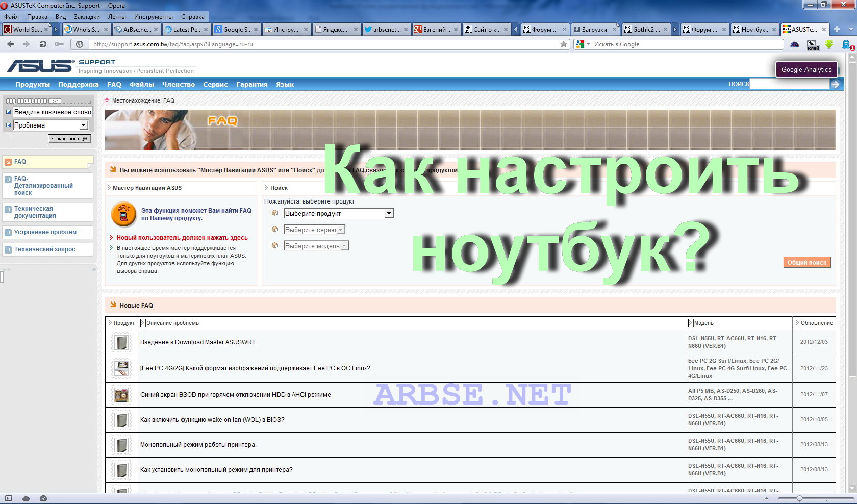Open the new tab plus button

click(x=837, y=29)
